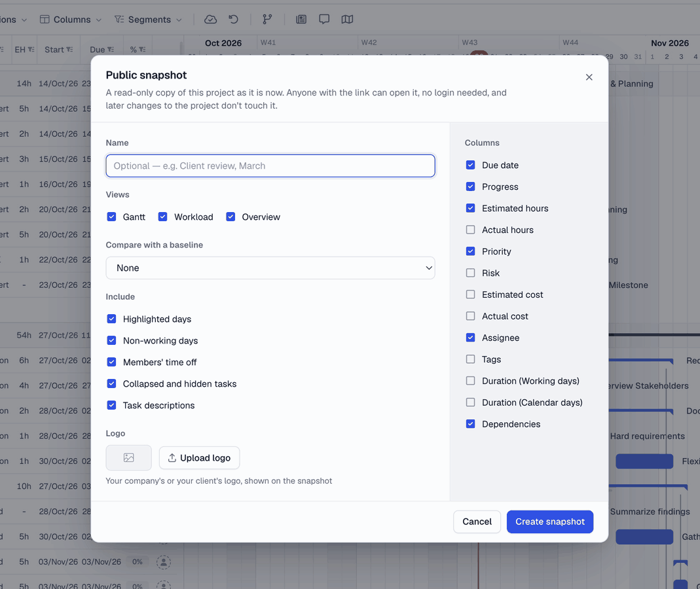Open the Segments dropdown in toolbar
700x589 pixels.
click(x=148, y=20)
